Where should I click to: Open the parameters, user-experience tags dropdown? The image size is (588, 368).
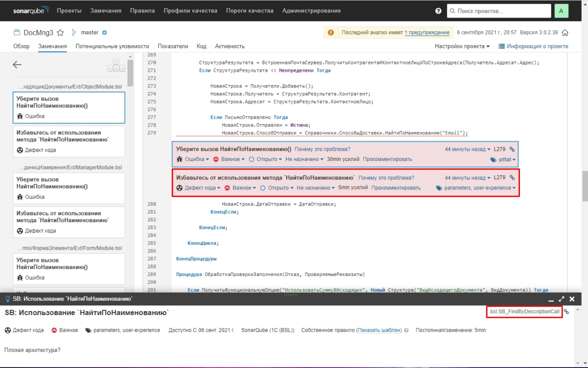(x=476, y=188)
